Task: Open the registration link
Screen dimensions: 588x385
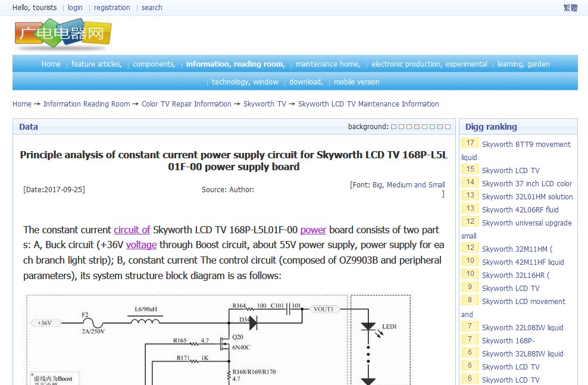Action: [112, 8]
